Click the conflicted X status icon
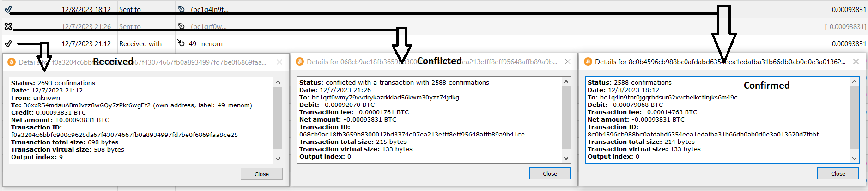Viewport: 868px width, 191px height. pyautogui.click(x=8, y=26)
